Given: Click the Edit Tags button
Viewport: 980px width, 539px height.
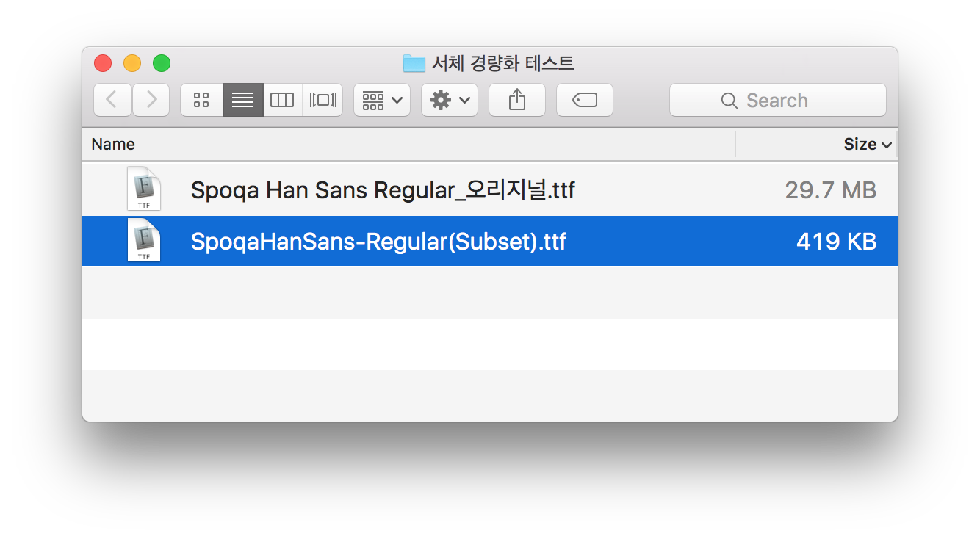Looking at the screenshot, I should [585, 100].
